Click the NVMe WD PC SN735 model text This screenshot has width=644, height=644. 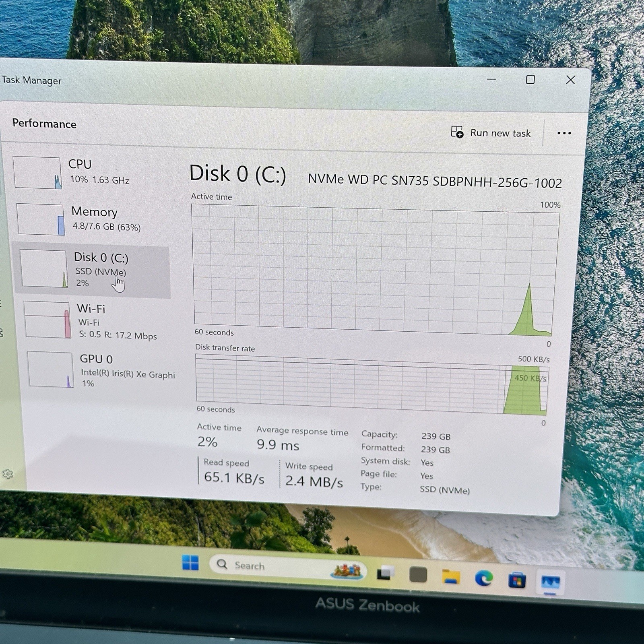435,181
